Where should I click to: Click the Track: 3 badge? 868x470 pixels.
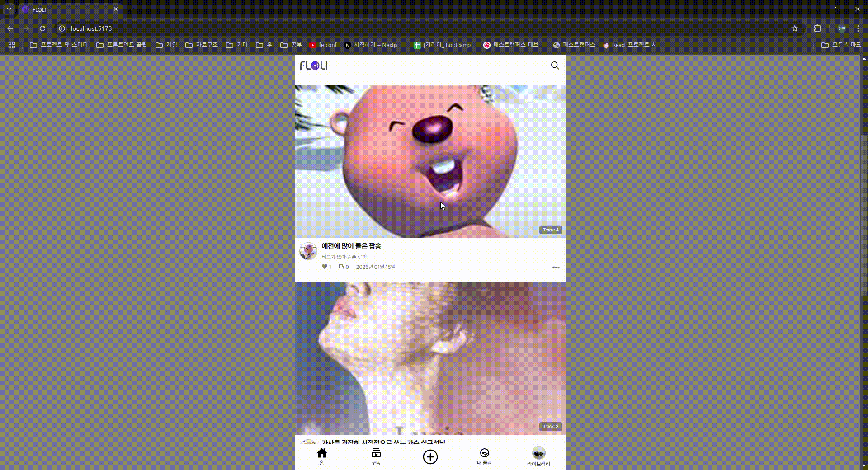pos(551,427)
